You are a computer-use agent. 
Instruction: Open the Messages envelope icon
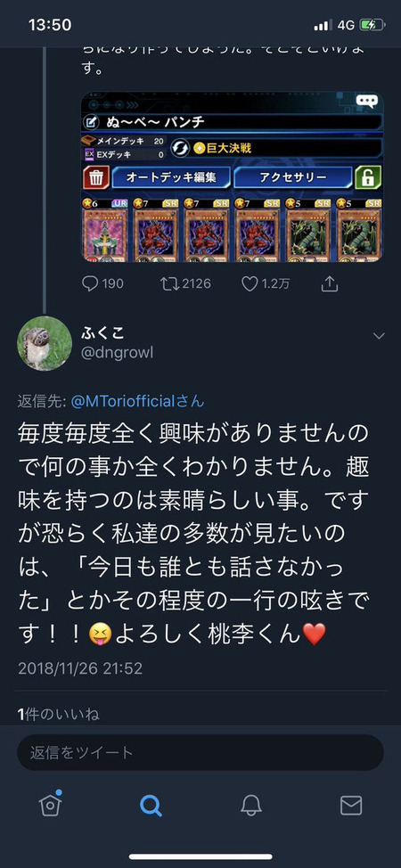pos(350,806)
